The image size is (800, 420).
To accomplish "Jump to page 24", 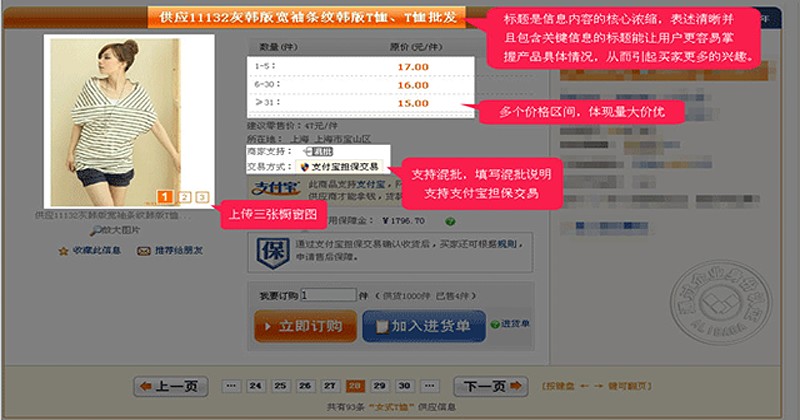I will pyautogui.click(x=256, y=386).
